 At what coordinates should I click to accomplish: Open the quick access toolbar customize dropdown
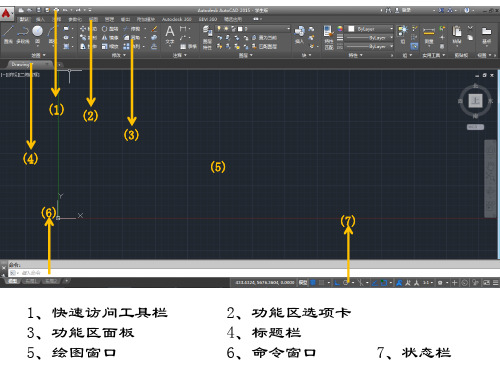[90, 10]
